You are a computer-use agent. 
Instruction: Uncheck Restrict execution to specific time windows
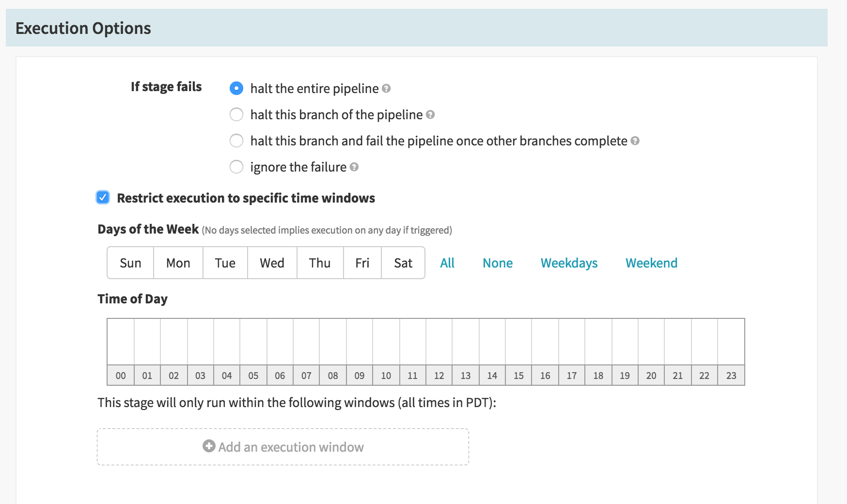click(103, 197)
